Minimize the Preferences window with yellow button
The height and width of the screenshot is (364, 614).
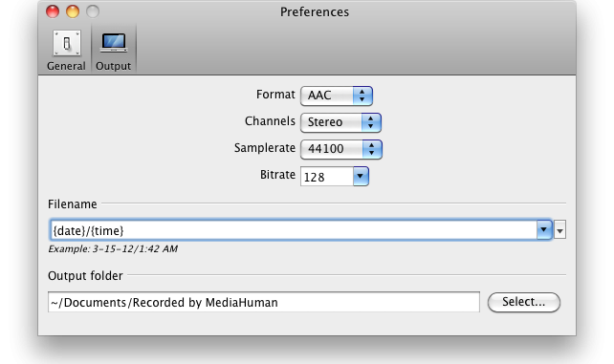coord(73,11)
